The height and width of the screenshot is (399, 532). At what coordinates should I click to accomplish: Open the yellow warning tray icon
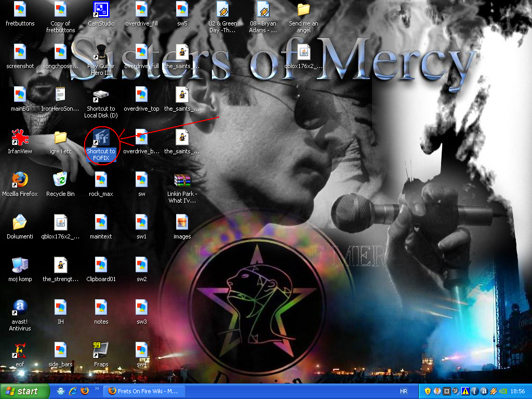(465, 391)
